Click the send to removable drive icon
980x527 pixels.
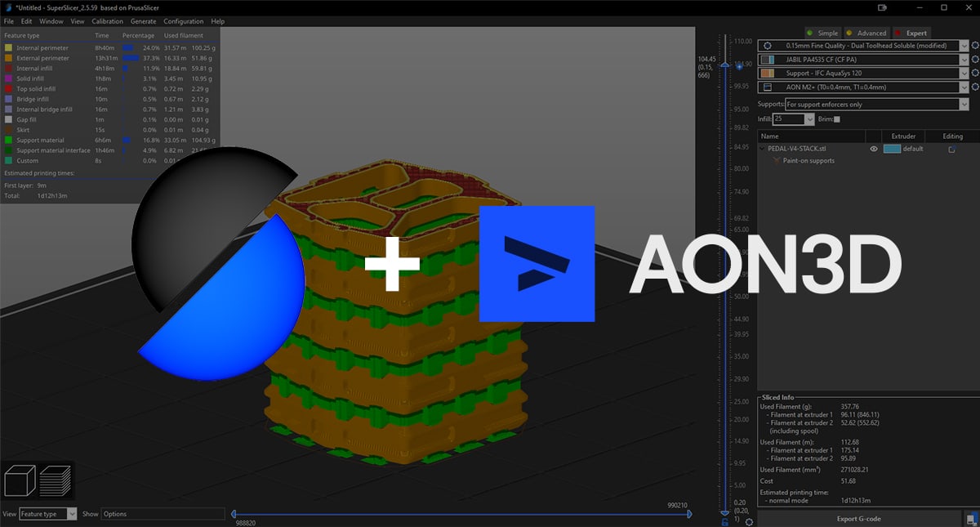click(971, 519)
